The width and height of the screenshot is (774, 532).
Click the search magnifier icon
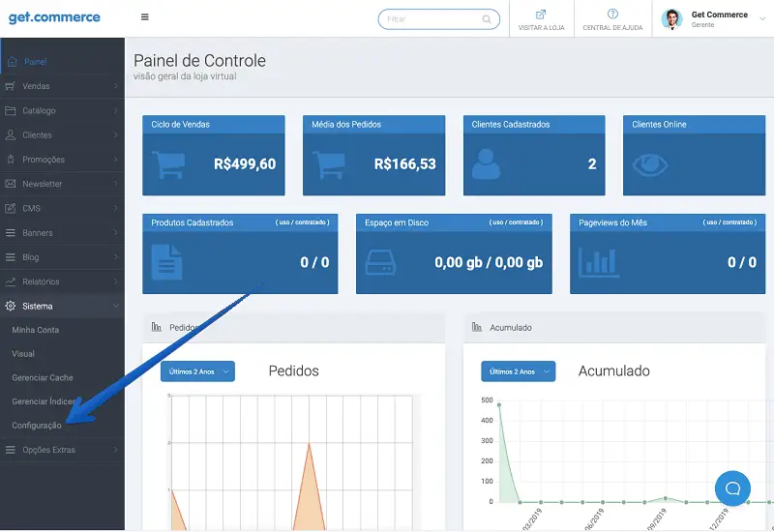486,19
